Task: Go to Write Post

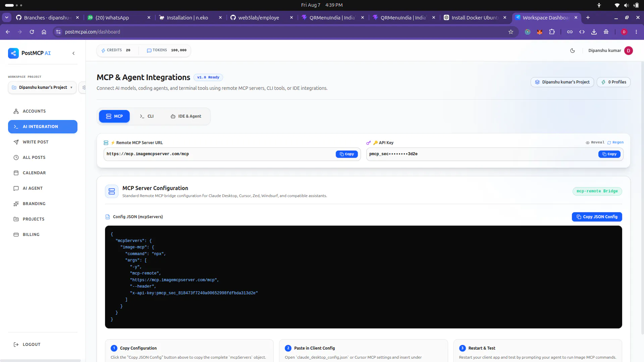Action: pos(43,142)
